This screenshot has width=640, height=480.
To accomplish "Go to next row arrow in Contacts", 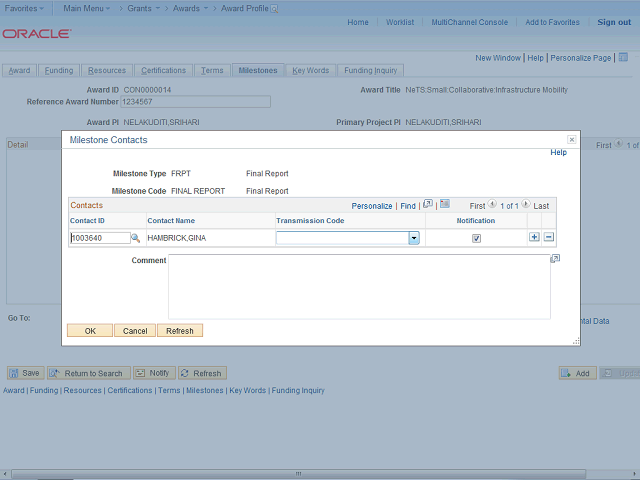I will click(527, 204).
